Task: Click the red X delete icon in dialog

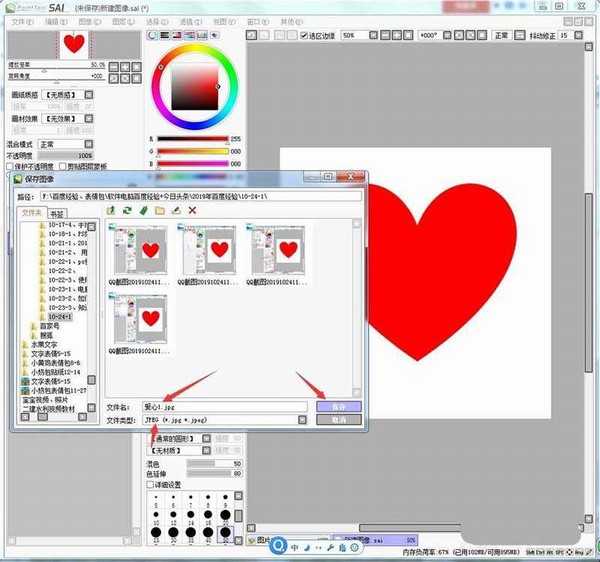Action: (x=192, y=211)
